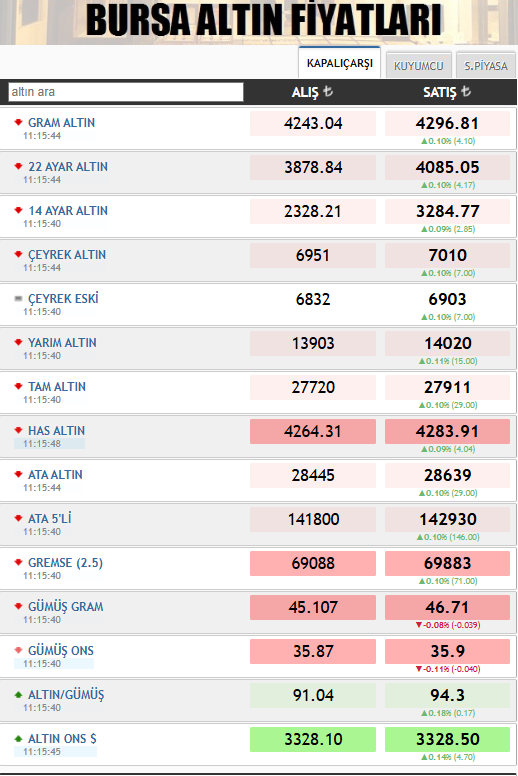Click the gray neutral icon beside ÇEYREK ESKİ
Screen dimensions: 518x776
[x=18, y=298]
